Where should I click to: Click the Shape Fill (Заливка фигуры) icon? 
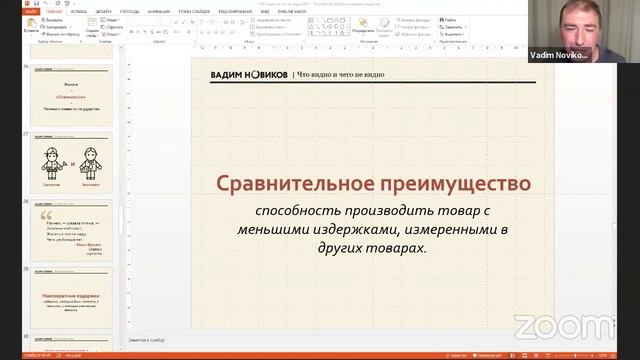tap(398, 20)
